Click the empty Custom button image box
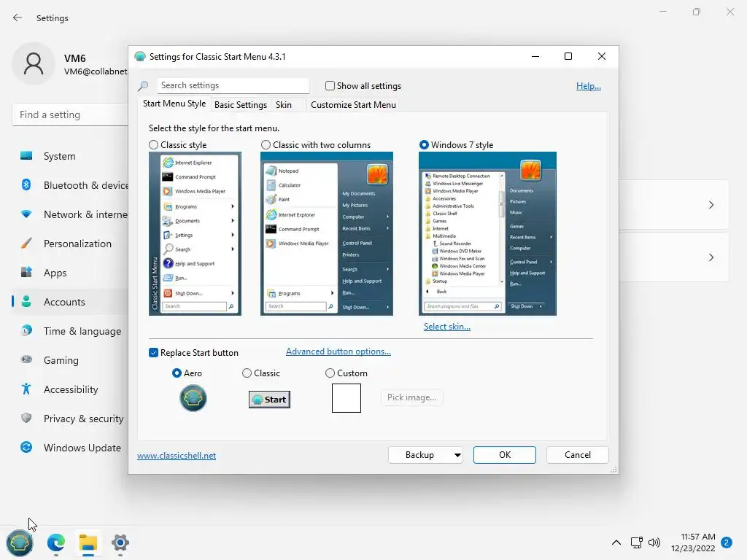This screenshot has height=560, width=747. [347, 398]
